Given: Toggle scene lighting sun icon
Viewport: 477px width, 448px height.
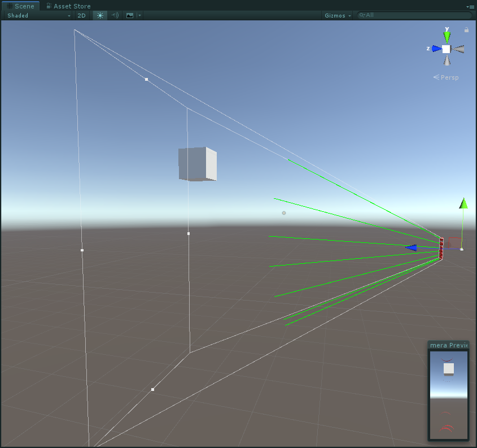Looking at the screenshot, I should click(x=100, y=15).
